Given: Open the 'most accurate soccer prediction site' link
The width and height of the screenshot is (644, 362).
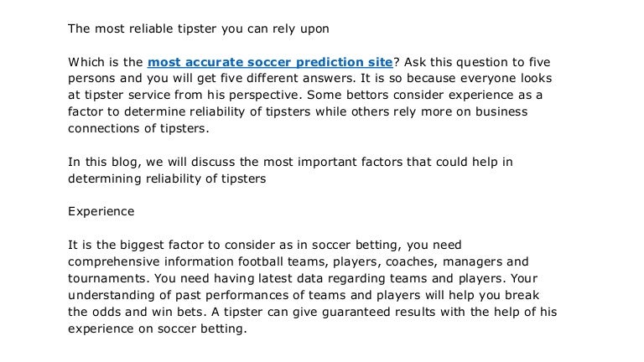Looking at the screenshot, I should tap(269, 62).
